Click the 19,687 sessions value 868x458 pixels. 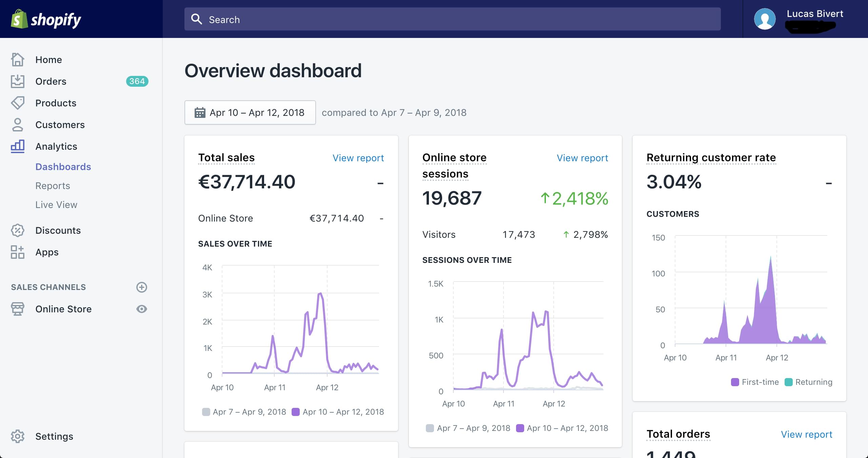[x=452, y=198]
